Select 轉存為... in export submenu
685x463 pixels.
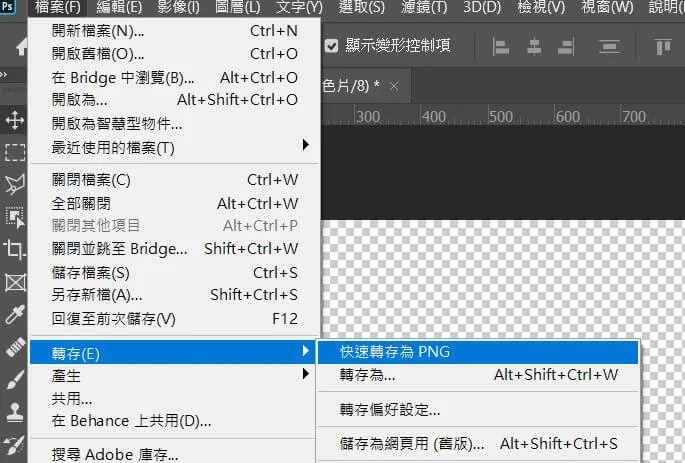(x=478, y=375)
